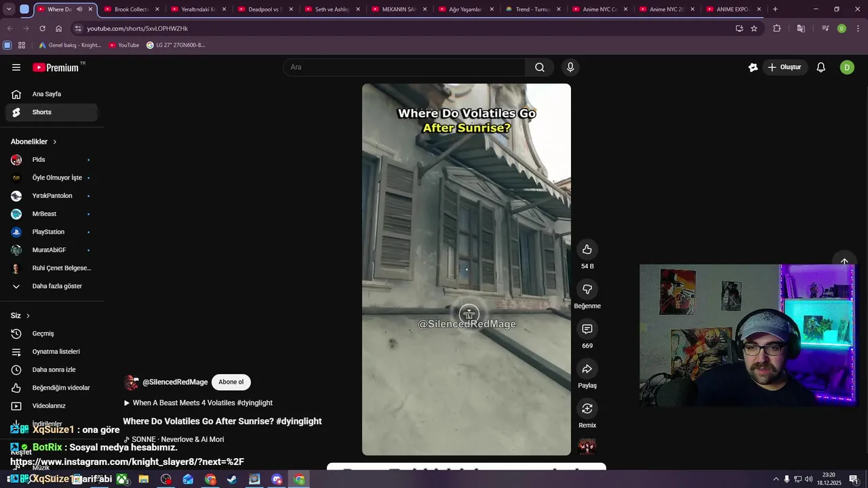Expand the Siz section chevron

pyautogui.click(x=28, y=316)
